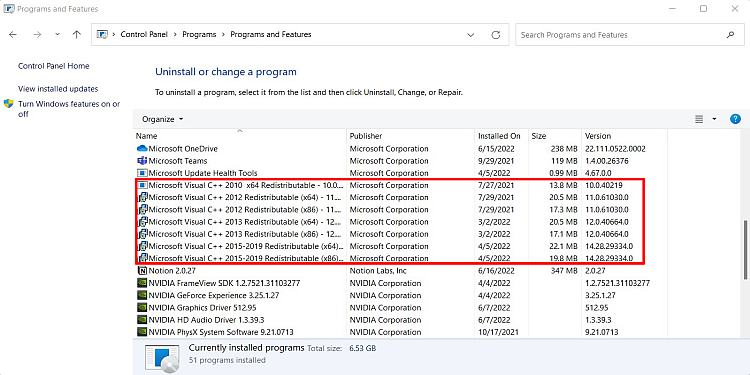Select Visual C++ 2015-2019 (x86) Redistributable icon
This screenshot has height=375, width=750.
[142, 258]
